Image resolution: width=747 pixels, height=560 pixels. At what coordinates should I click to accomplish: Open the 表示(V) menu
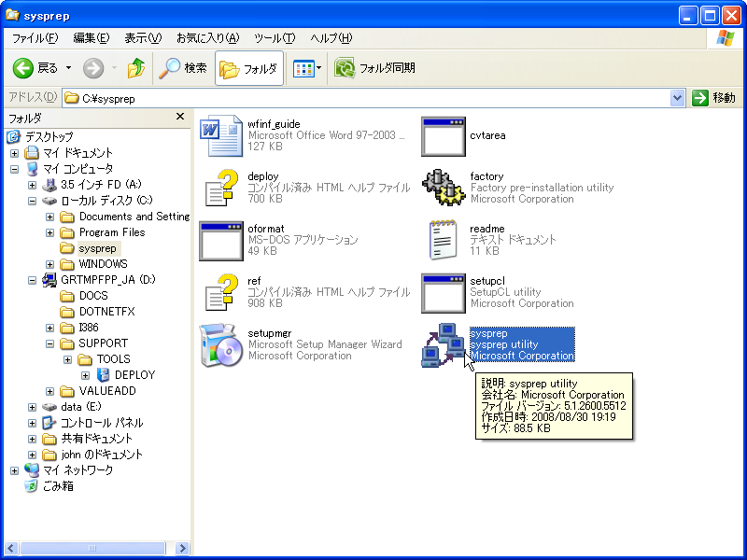(x=143, y=38)
